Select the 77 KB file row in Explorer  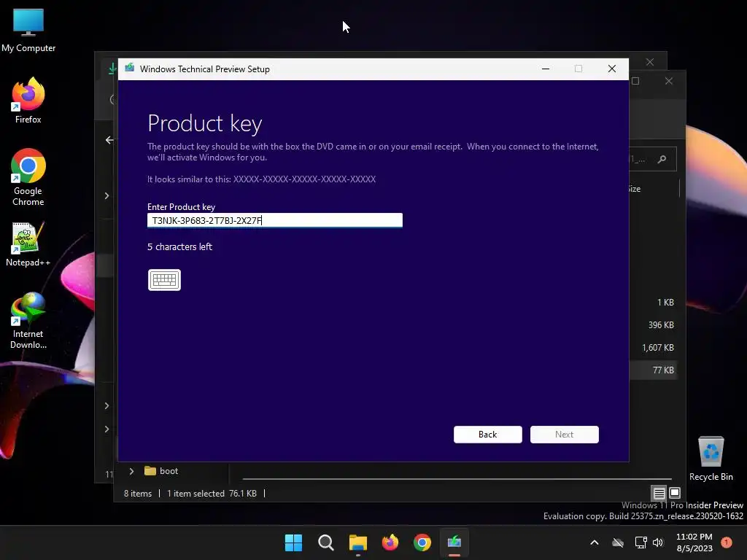(x=653, y=370)
